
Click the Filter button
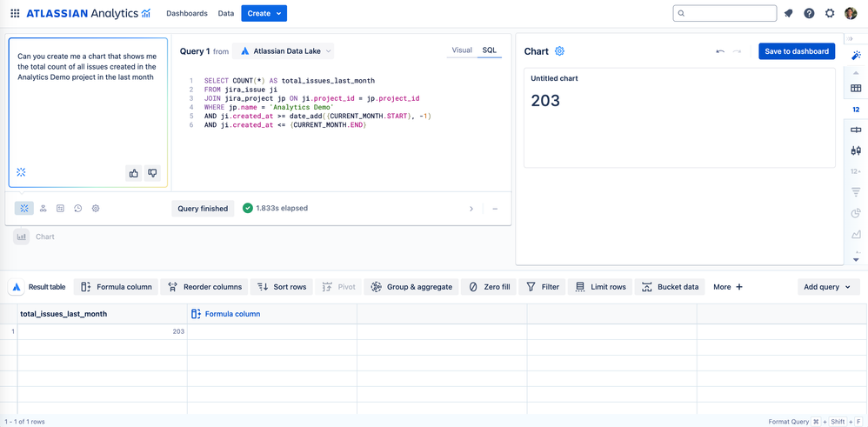pos(543,287)
